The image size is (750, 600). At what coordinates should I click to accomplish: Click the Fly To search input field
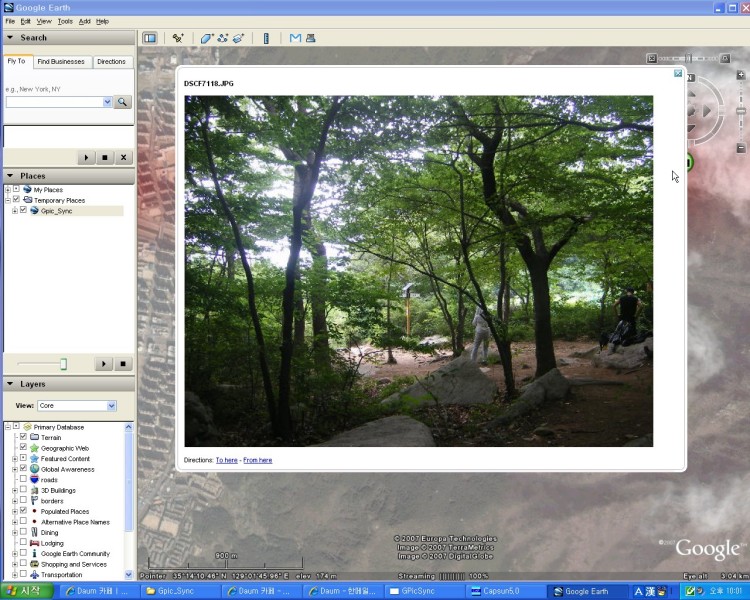tap(54, 102)
